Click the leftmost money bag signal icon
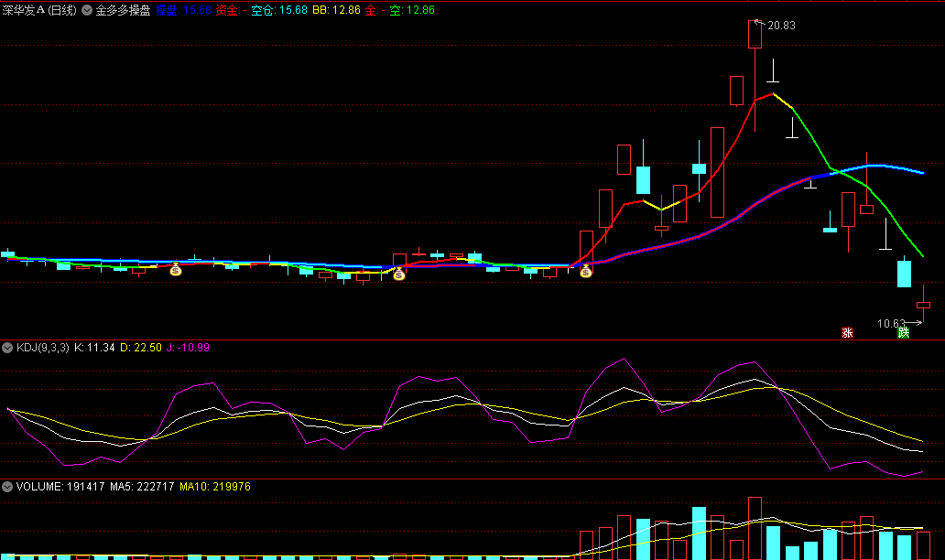Screen dimensions: 945x560 176,270
